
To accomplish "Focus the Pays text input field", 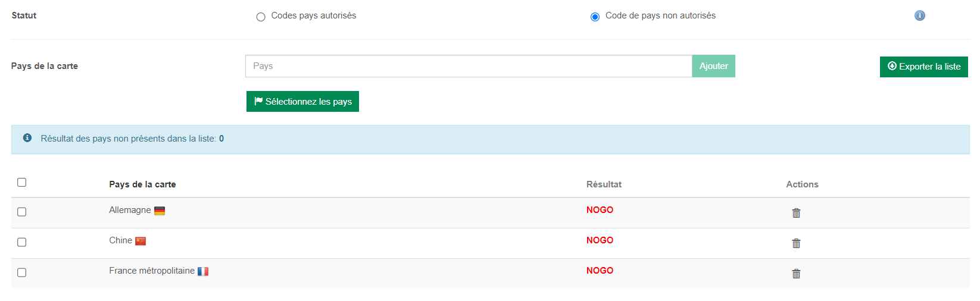I will (468, 66).
